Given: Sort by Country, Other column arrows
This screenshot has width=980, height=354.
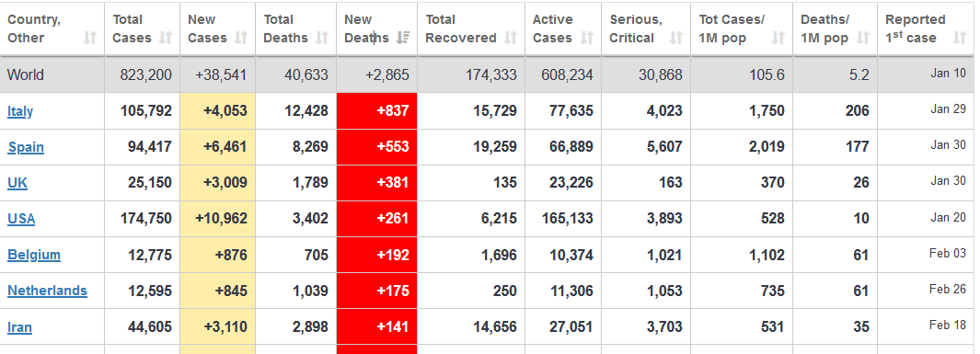Looking at the screenshot, I should coord(90,38).
